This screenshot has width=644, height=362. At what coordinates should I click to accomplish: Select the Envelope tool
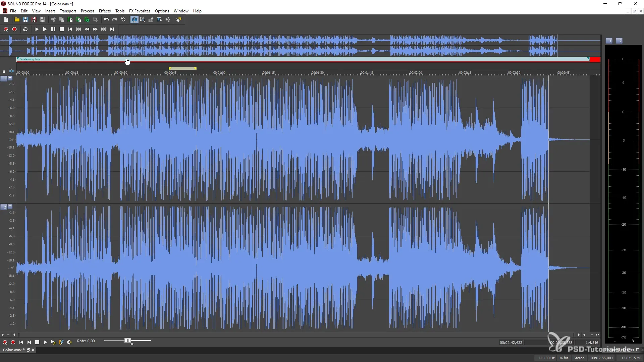168,19
